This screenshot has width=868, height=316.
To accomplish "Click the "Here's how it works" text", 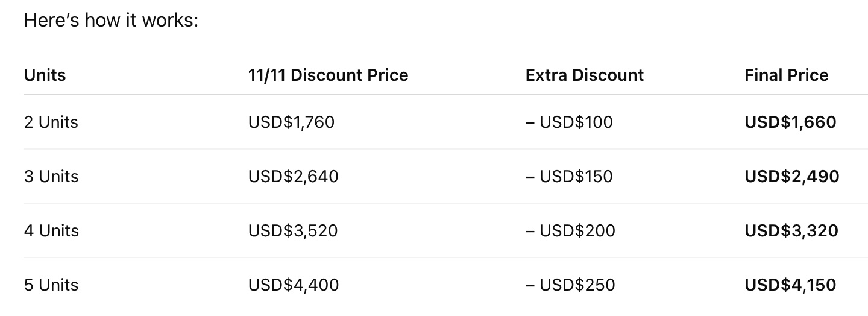I will (x=111, y=21).
